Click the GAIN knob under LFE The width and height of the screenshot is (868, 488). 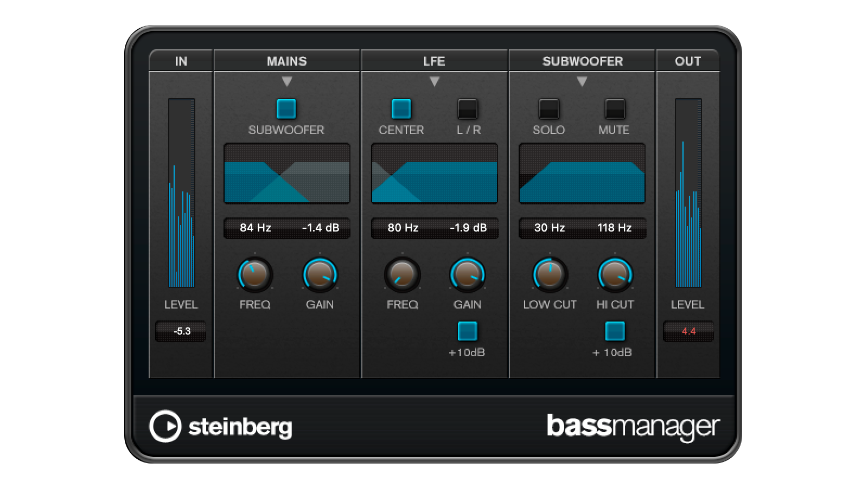(467, 275)
